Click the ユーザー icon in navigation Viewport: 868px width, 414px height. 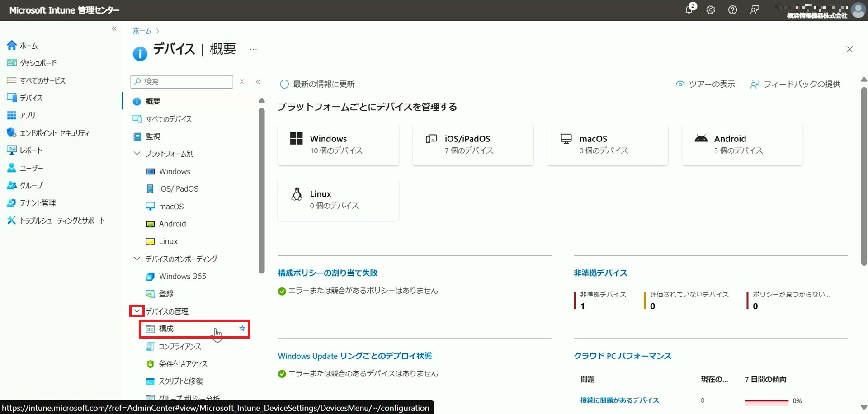pyautogui.click(x=12, y=168)
